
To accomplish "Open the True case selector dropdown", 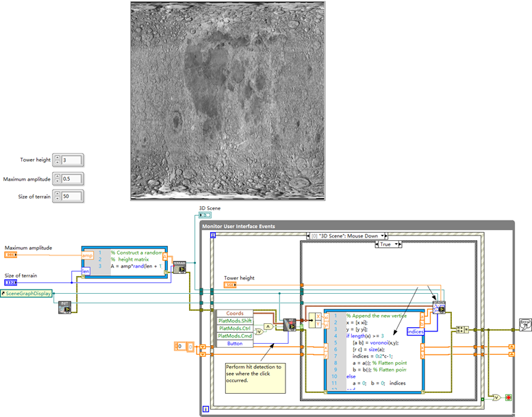I will click(x=396, y=244).
